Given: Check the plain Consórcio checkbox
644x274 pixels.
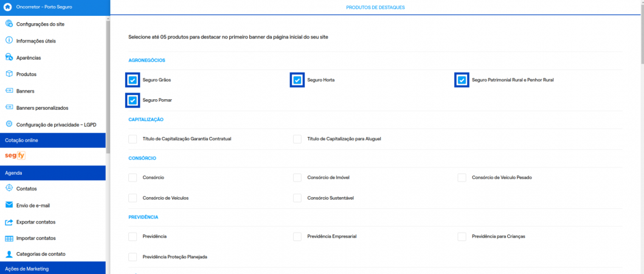Looking at the screenshot, I should point(133,177).
